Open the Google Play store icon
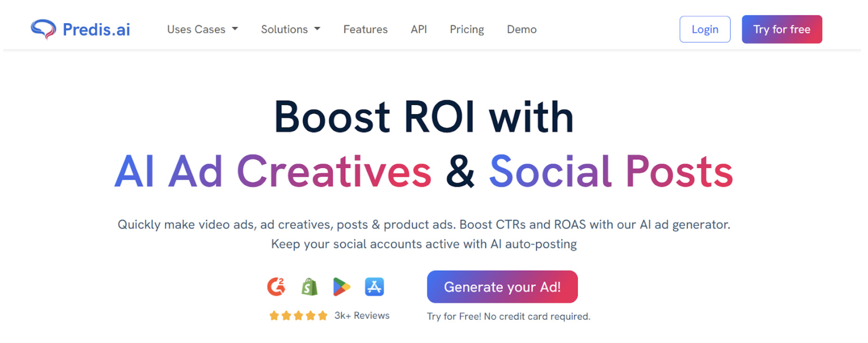868x343 pixels. 341,287
